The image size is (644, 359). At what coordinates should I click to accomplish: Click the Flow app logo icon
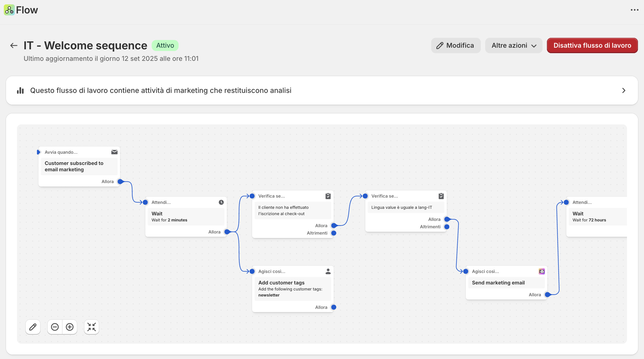[x=9, y=10]
